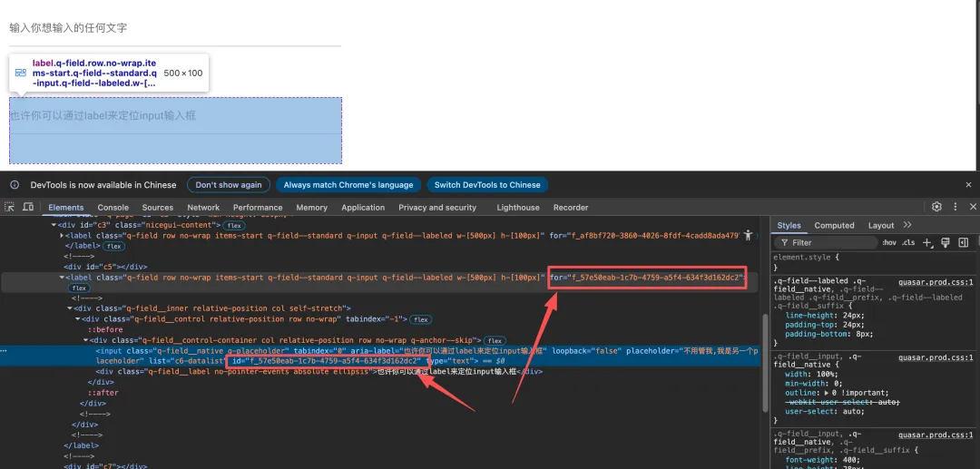Click the accessibility tree figure icon
Screen dimensions: 980x469
point(747,236)
